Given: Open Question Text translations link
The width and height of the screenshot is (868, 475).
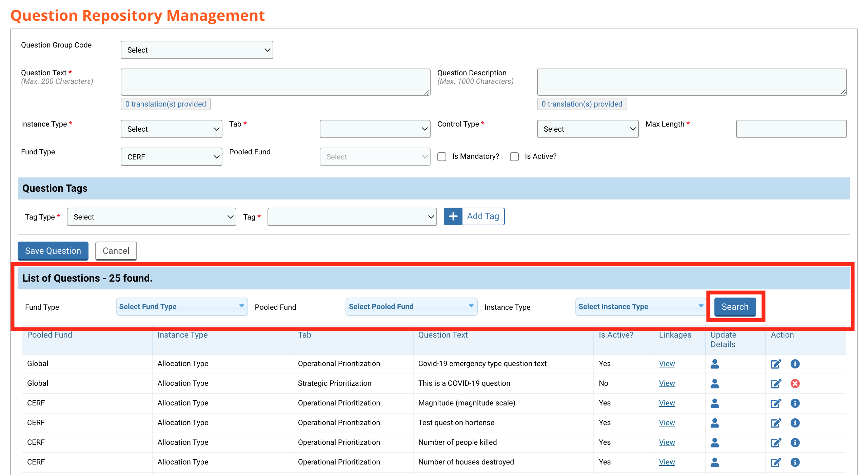Looking at the screenshot, I should pyautogui.click(x=166, y=104).
